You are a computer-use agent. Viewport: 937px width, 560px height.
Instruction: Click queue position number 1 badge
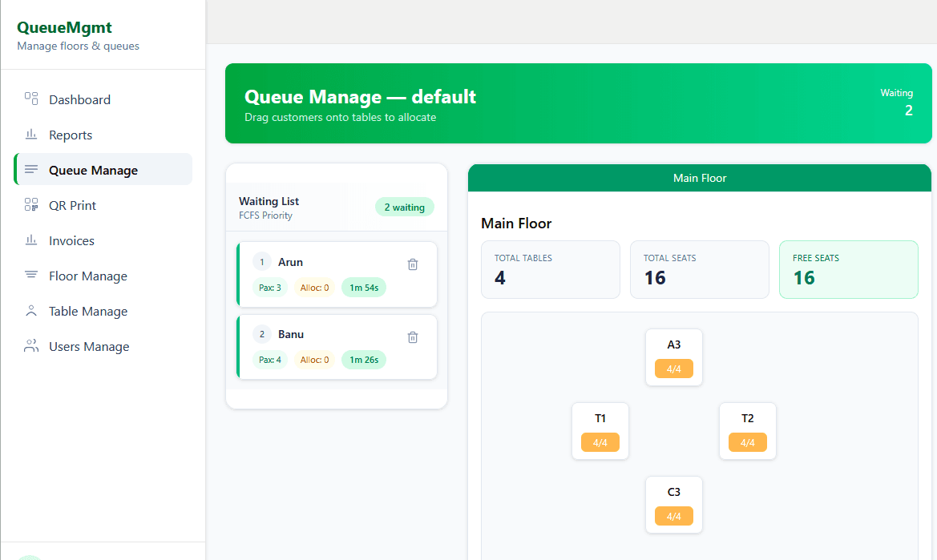click(262, 262)
